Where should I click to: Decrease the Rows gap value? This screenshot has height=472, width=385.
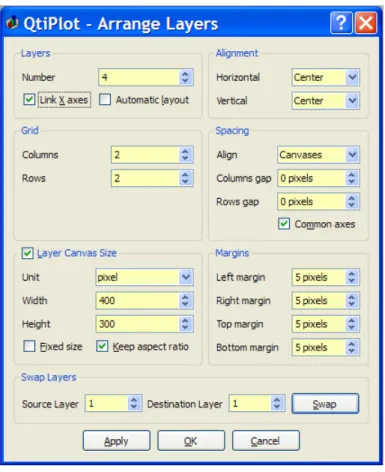[x=352, y=205]
